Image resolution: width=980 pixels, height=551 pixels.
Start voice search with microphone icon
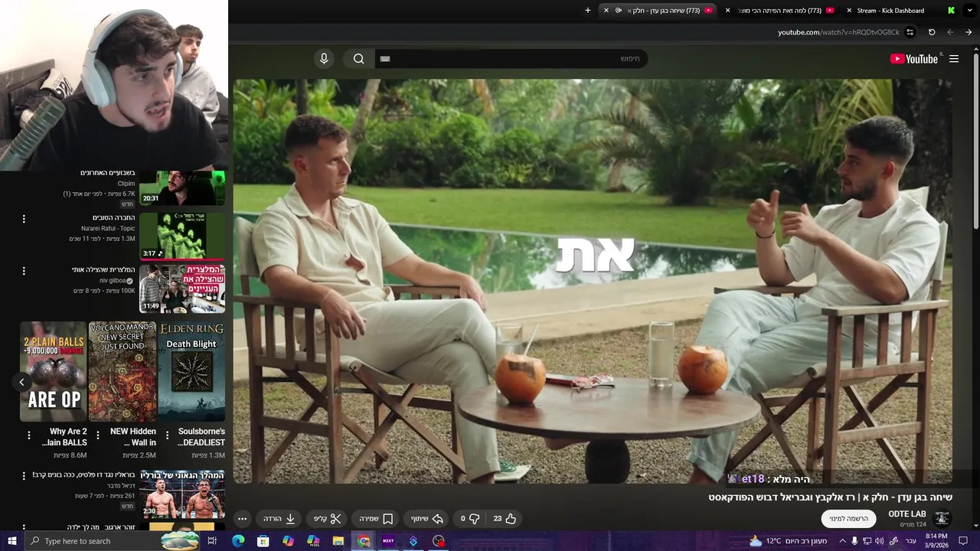pyautogui.click(x=324, y=59)
